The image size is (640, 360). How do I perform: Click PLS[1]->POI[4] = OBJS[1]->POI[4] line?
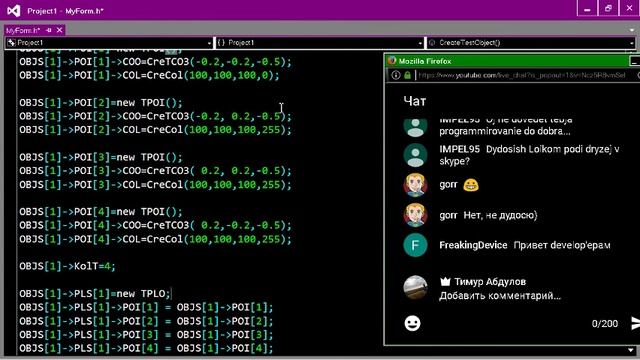pyautogui.click(x=146, y=348)
